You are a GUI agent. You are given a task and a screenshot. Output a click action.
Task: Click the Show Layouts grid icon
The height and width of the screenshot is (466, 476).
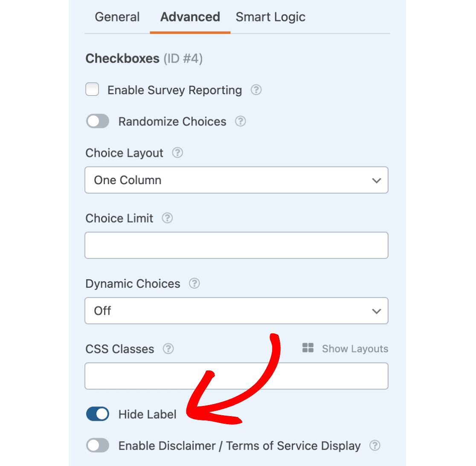pyautogui.click(x=308, y=348)
